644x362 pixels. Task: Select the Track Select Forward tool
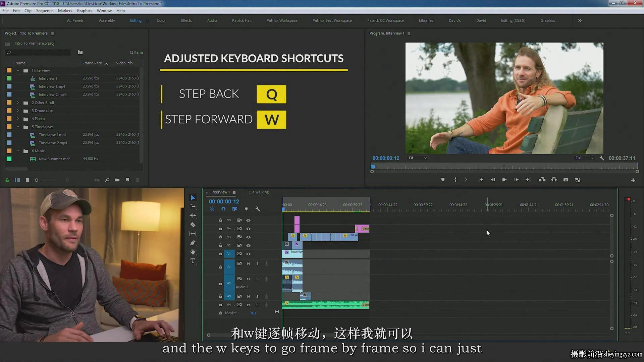[193, 206]
